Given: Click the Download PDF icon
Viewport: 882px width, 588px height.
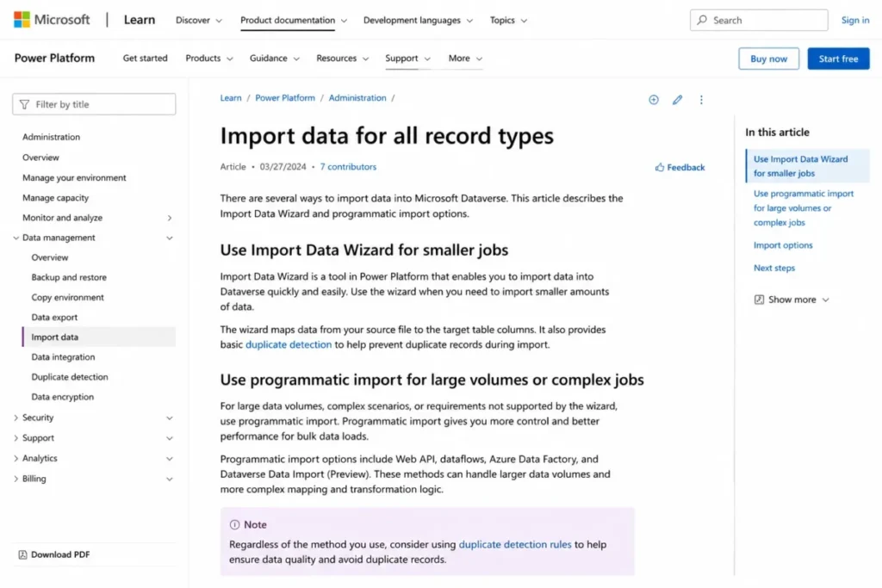Looking at the screenshot, I should (x=22, y=554).
